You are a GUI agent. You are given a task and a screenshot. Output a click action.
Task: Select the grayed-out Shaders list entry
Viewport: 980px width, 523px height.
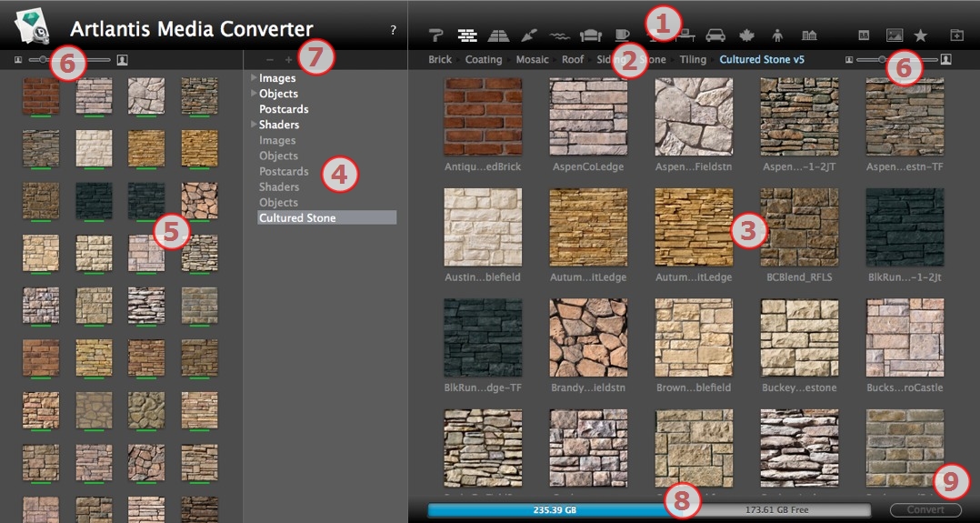coord(279,186)
